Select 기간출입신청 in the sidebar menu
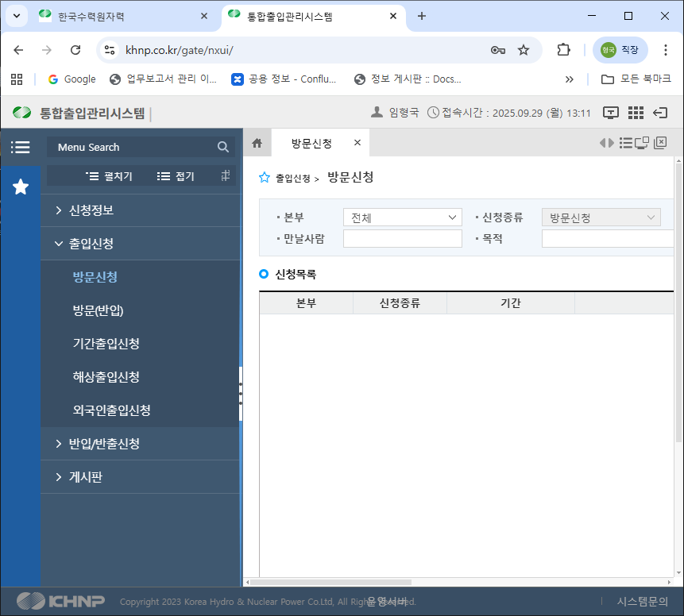This screenshot has height=616, width=684. coord(106,344)
